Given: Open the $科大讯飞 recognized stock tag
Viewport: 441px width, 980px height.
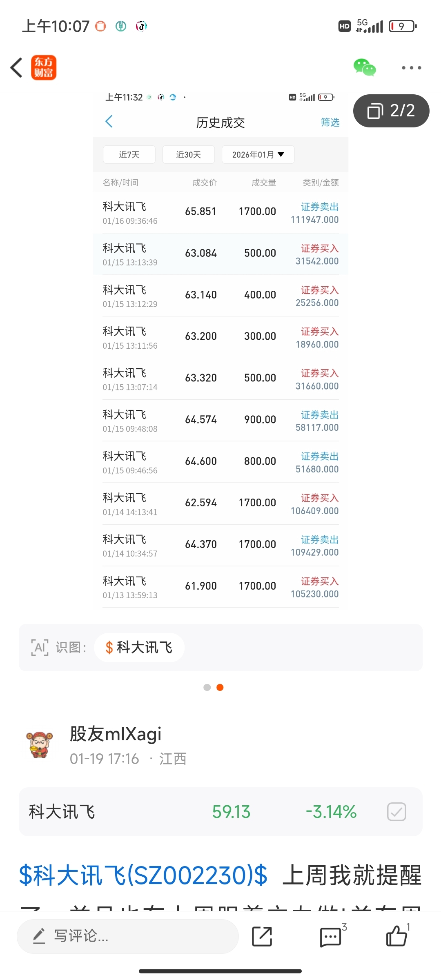Looking at the screenshot, I should coord(139,648).
